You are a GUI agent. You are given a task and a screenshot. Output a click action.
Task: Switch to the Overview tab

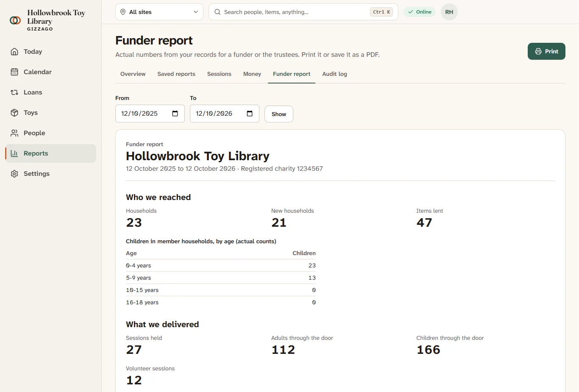point(133,74)
